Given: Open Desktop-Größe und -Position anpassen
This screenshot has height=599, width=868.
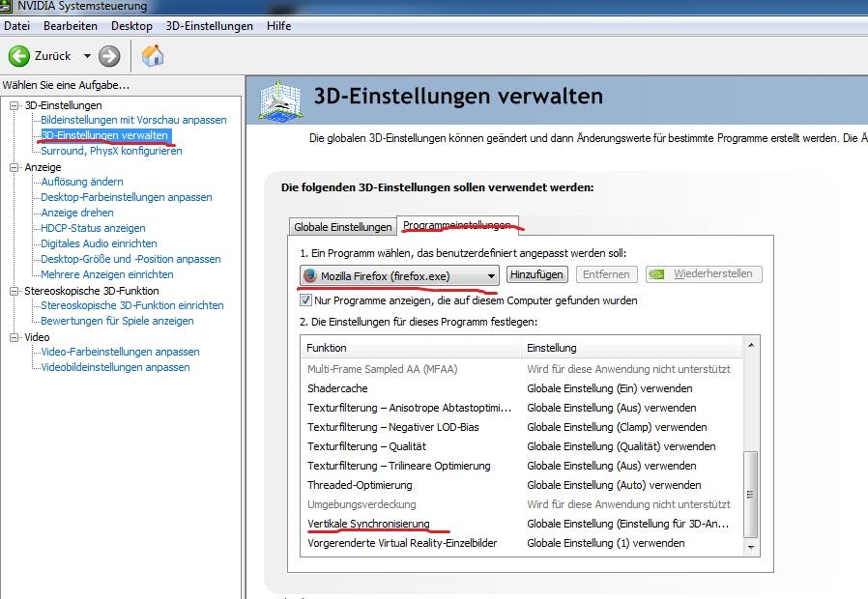Looking at the screenshot, I should (x=130, y=259).
